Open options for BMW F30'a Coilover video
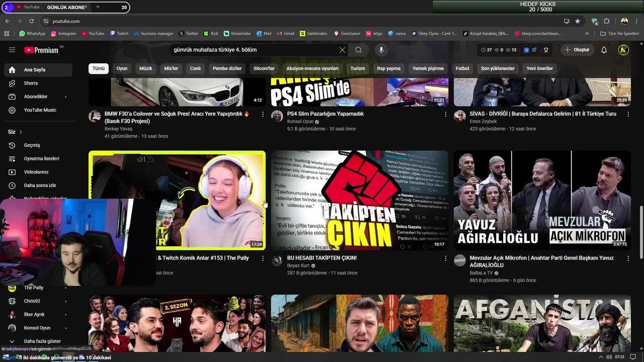This screenshot has height=362, width=644. point(263,114)
